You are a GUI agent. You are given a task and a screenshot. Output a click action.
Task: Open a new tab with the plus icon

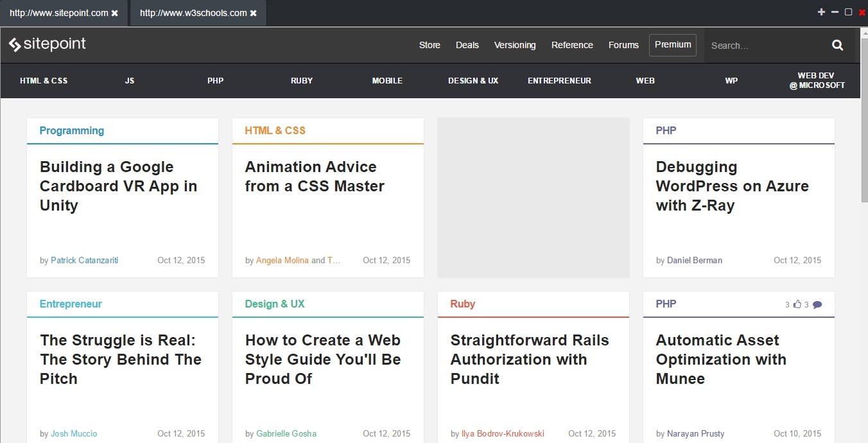820,12
